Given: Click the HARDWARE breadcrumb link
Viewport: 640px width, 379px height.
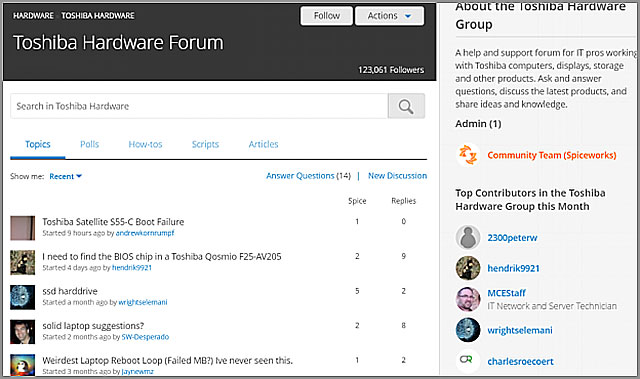Looking at the screenshot, I should [33, 16].
